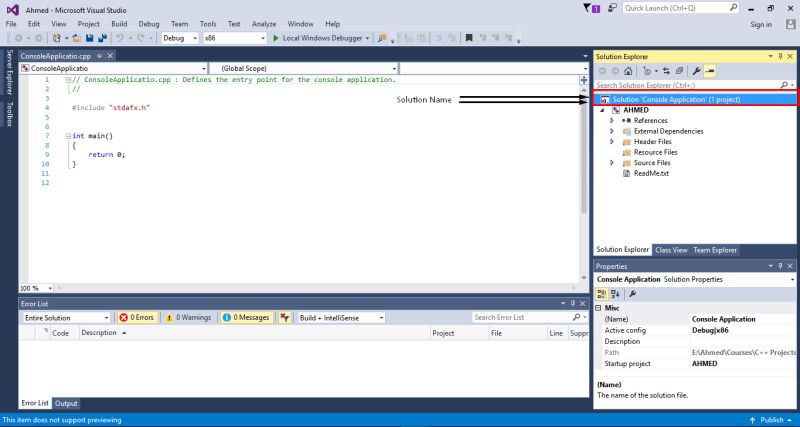800x427 pixels.
Task: Click the Open File folder icon
Action: [x=77, y=38]
